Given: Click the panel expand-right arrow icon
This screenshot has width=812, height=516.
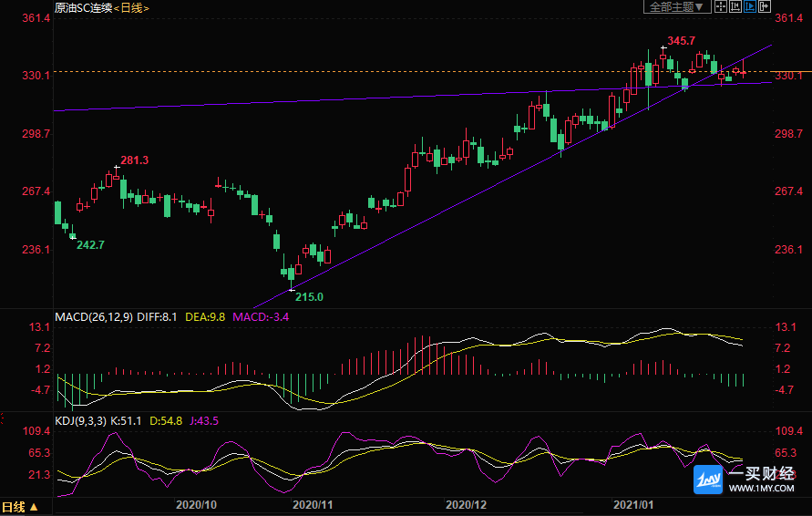Looking at the screenshot, I should tap(765, 6).
